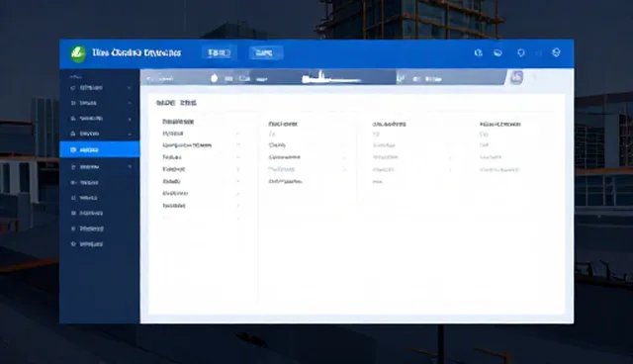Click the white circle icon in banner

pos(214,78)
